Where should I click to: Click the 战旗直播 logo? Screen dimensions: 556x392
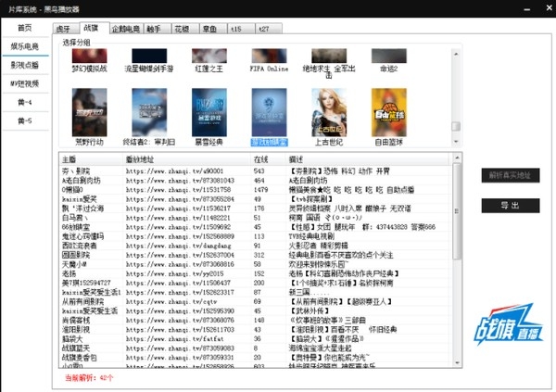pyautogui.click(x=509, y=324)
